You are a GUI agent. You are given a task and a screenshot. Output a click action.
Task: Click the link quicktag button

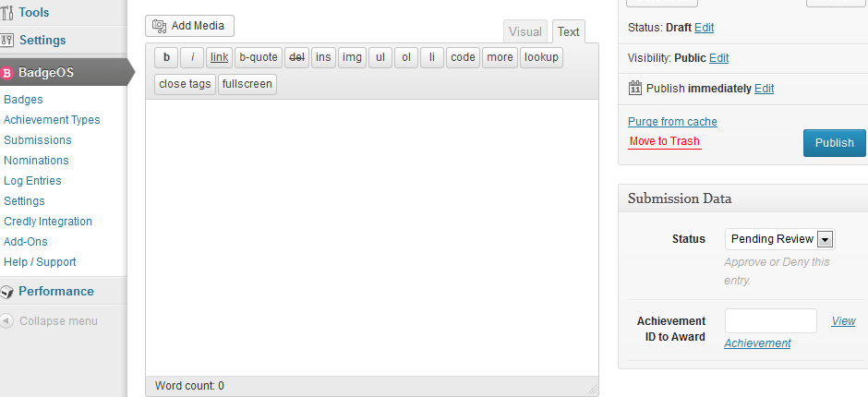pyautogui.click(x=219, y=57)
